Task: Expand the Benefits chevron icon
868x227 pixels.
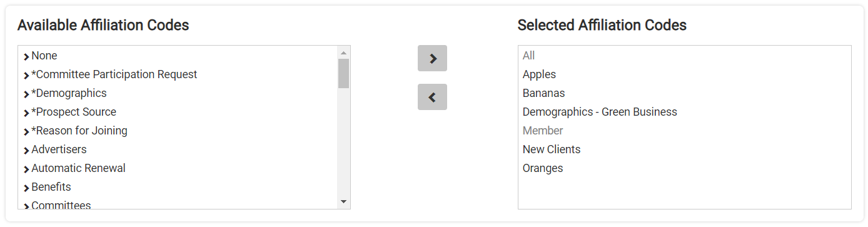Action: tap(26, 188)
